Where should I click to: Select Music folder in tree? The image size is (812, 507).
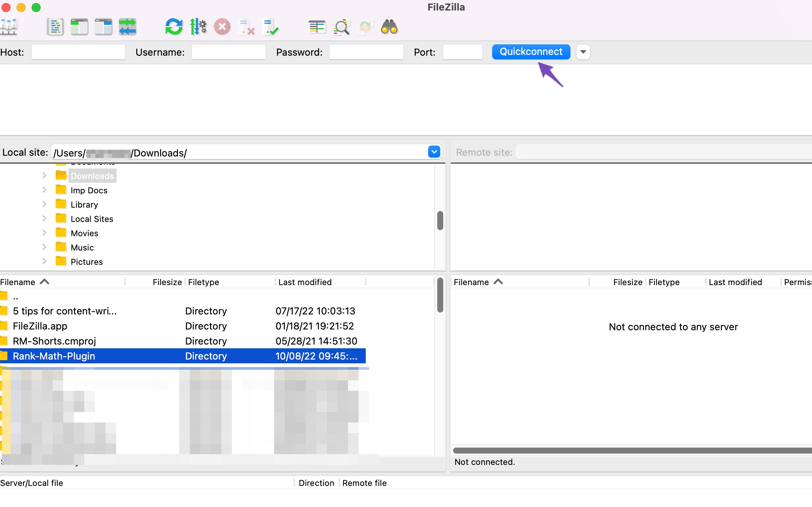coord(82,247)
